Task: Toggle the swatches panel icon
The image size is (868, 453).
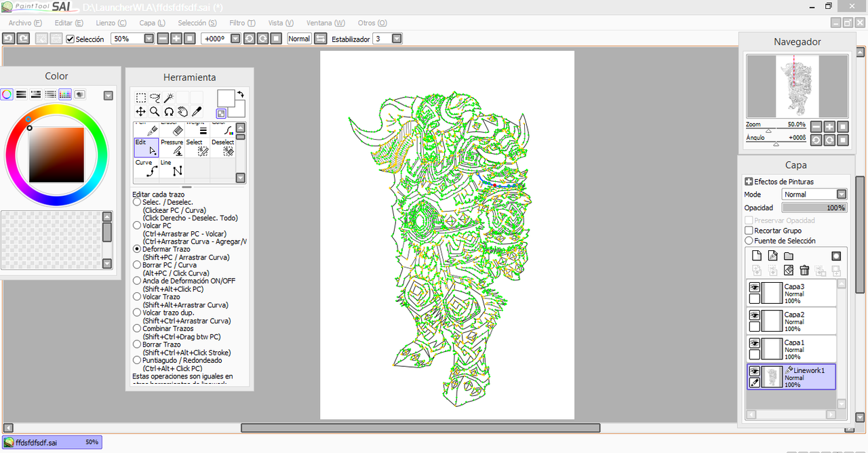Action: 65,94
